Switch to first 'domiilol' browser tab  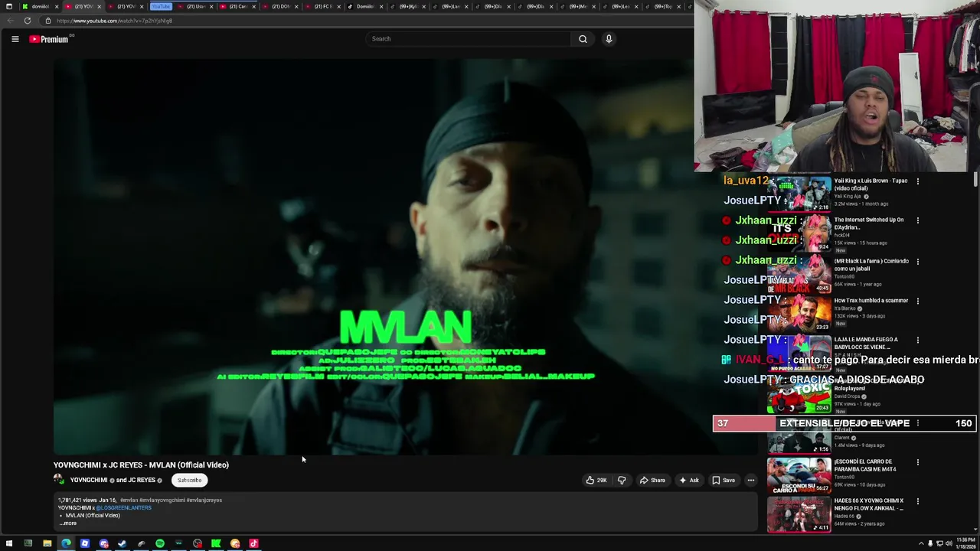[x=41, y=6]
